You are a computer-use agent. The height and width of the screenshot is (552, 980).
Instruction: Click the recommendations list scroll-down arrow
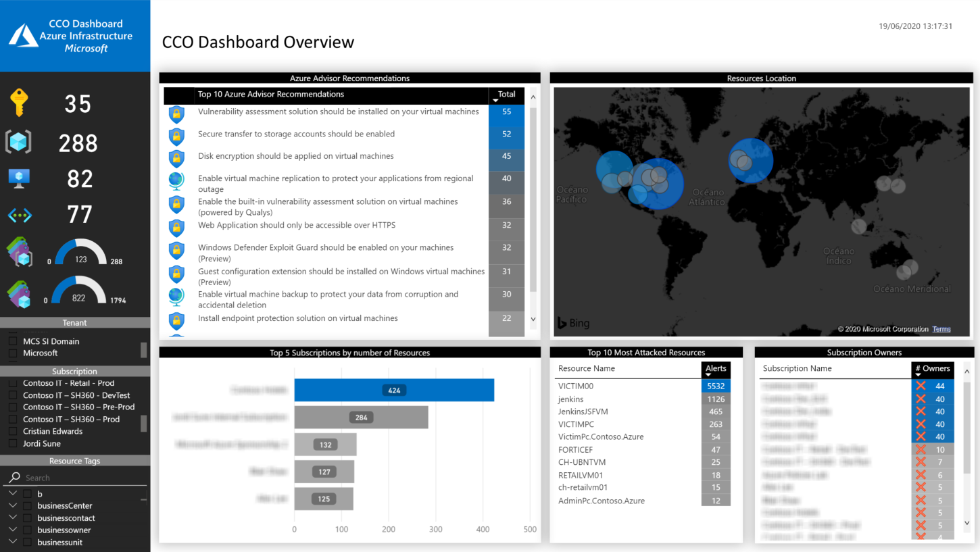pyautogui.click(x=533, y=319)
